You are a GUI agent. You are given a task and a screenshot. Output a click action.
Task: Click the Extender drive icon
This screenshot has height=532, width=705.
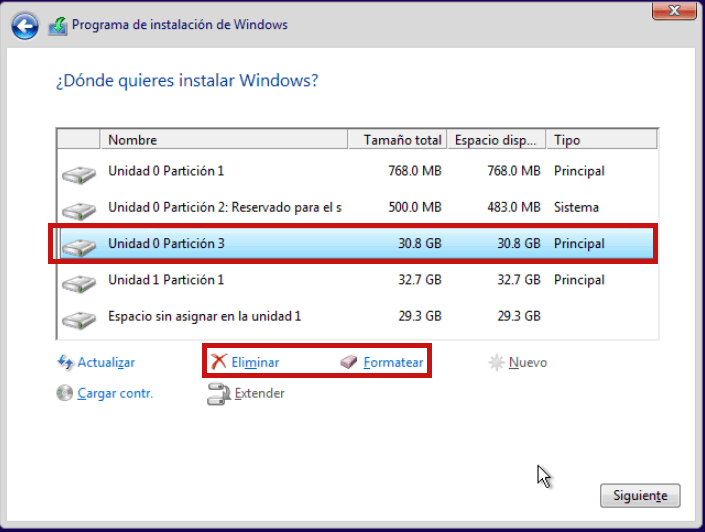[219, 393]
